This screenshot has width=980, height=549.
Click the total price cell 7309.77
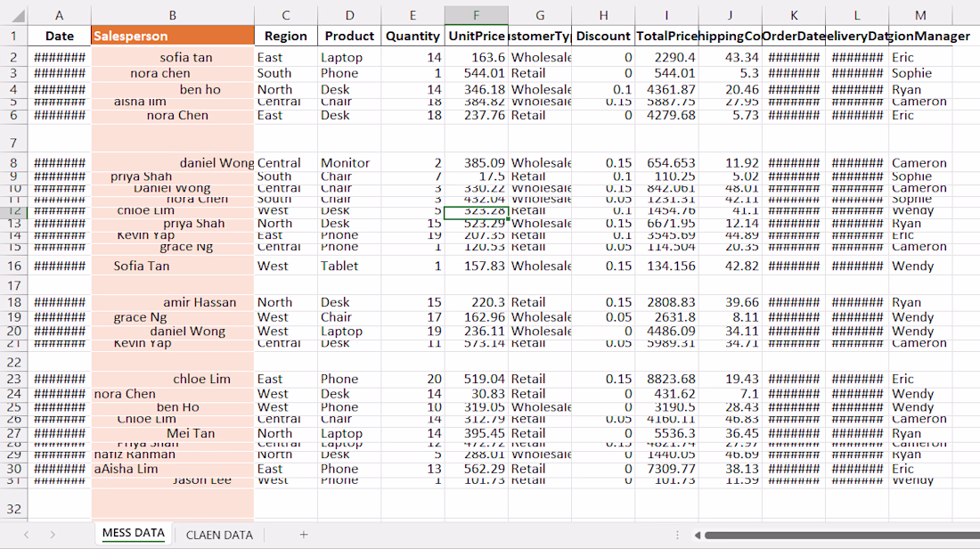point(667,469)
